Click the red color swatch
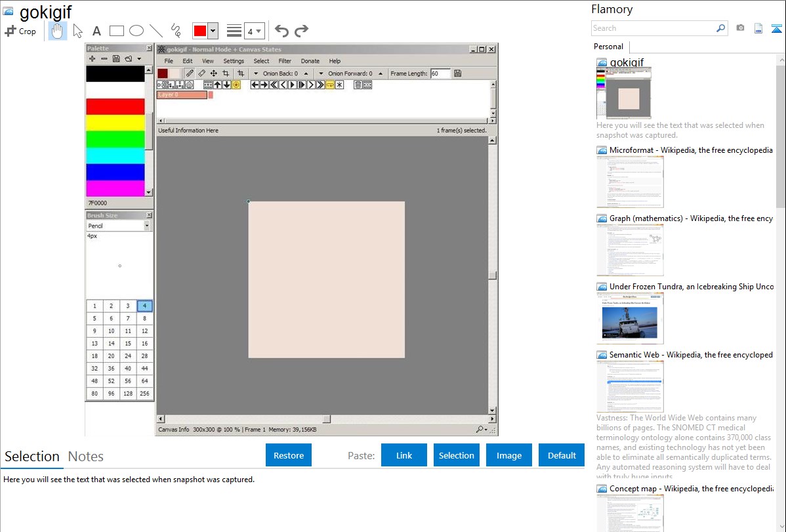Viewport: 786px width, 532px height. [199, 31]
